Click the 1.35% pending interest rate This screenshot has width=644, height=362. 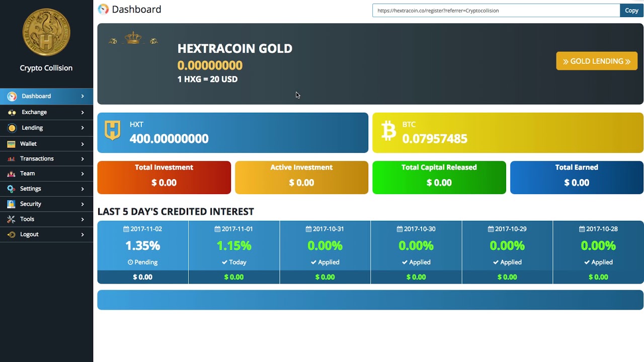(142, 246)
